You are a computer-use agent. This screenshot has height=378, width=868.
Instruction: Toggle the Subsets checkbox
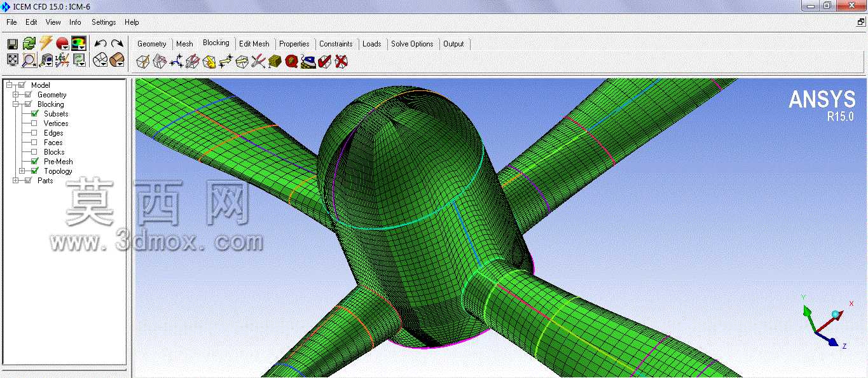coord(35,114)
